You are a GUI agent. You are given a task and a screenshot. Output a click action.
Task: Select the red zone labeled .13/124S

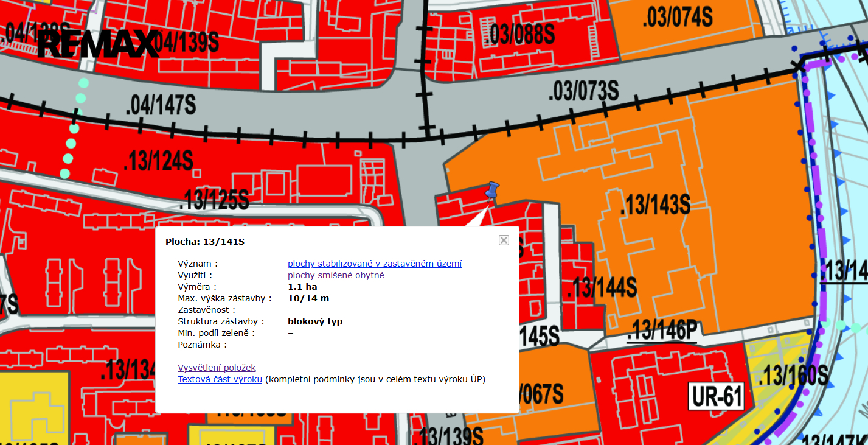pos(158,162)
